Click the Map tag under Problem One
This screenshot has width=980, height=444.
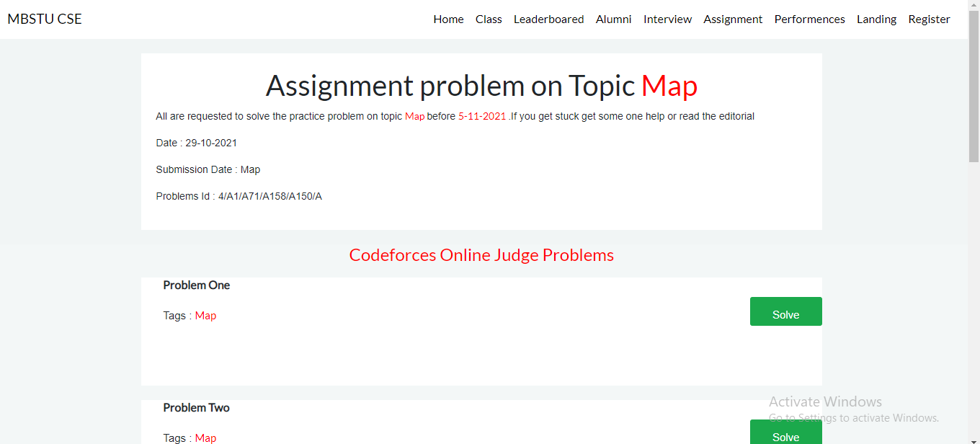[205, 315]
